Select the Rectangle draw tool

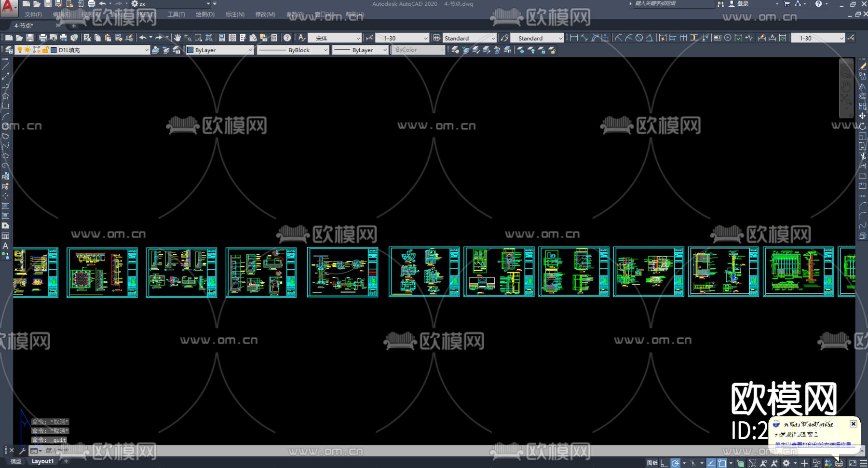tap(6, 106)
